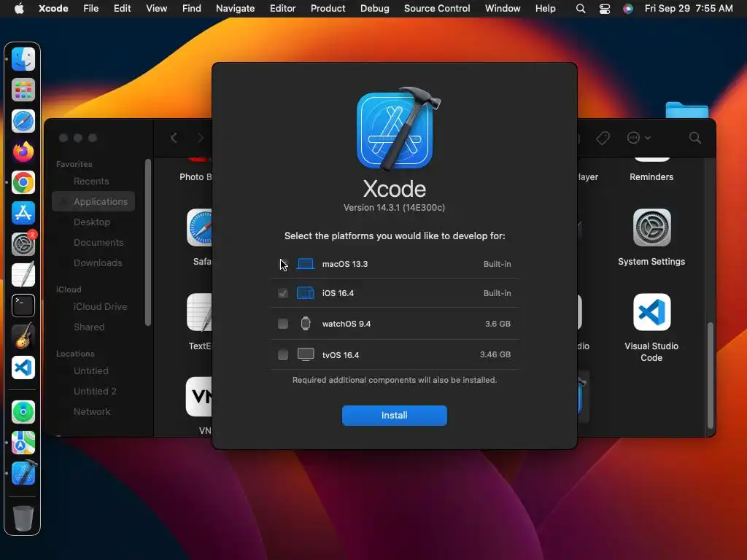Viewport: 747px width, 560px height.
Task: Open System Settings from the Dock
Action: point(23,244)
